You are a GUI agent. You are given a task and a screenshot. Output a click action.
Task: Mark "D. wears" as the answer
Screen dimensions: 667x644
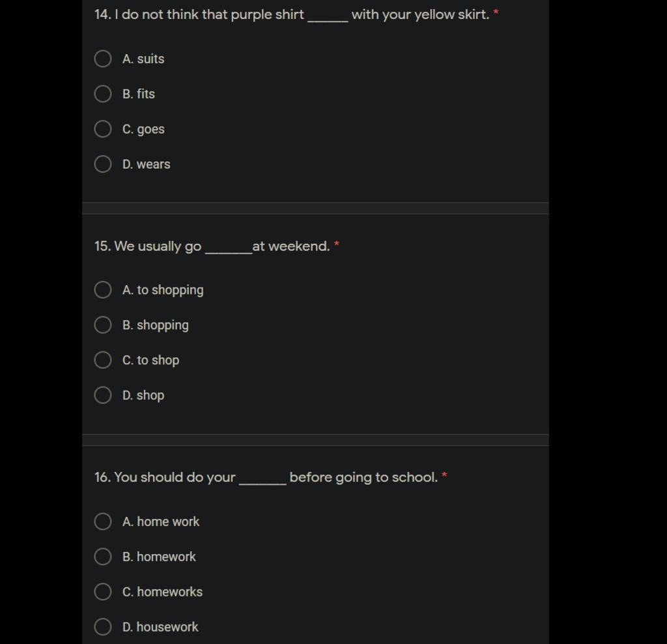[x=103, y=164]
